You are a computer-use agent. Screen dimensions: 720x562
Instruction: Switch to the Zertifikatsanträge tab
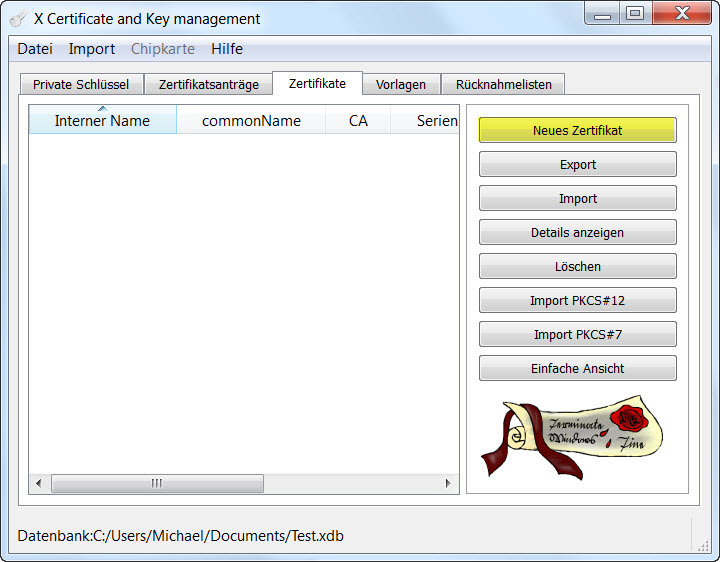tap(208, 85)
